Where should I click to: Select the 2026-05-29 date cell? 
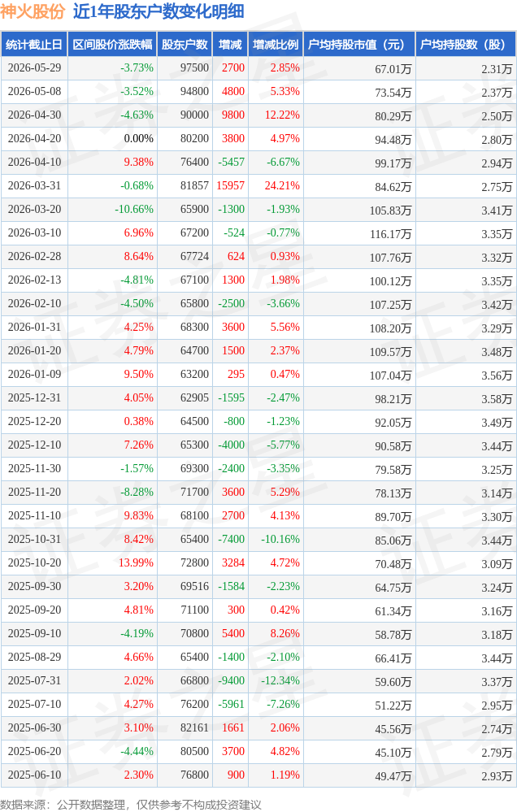[34, 67]
